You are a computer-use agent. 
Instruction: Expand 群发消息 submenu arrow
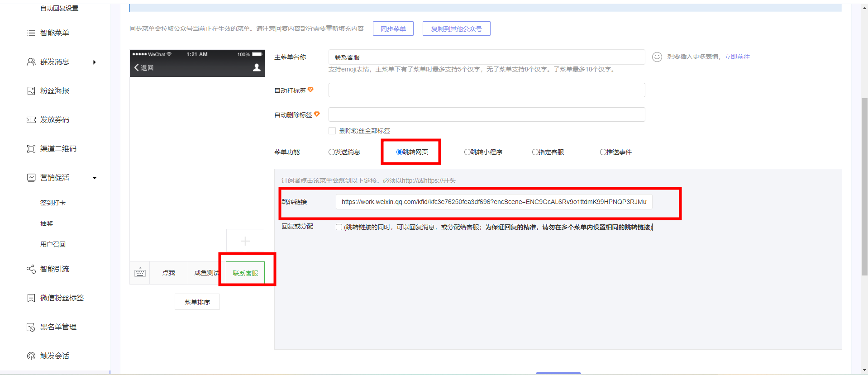click(x=94, y=62)
